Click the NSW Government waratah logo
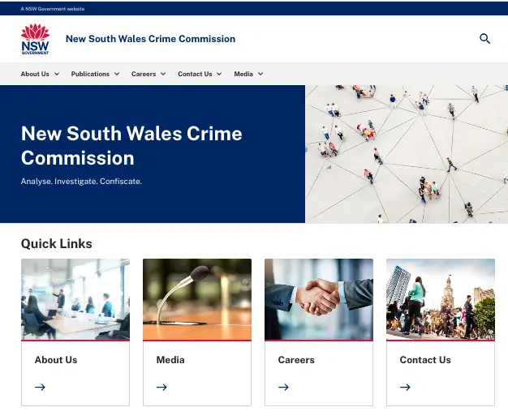The image size is (508, 420). [x=35, y=39]
